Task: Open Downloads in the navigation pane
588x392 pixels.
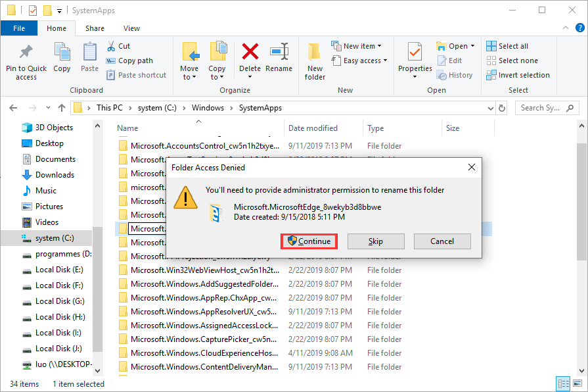Action: click(x=48, y=174)
